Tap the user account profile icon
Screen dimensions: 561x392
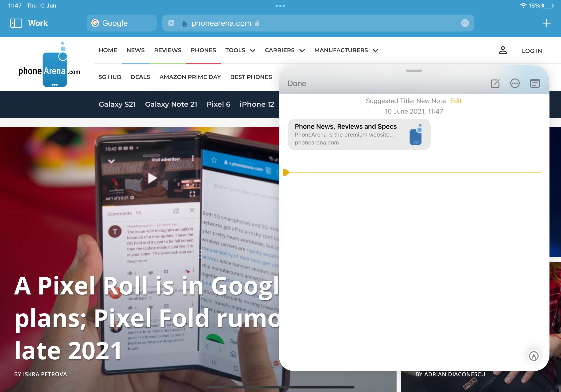503,50
